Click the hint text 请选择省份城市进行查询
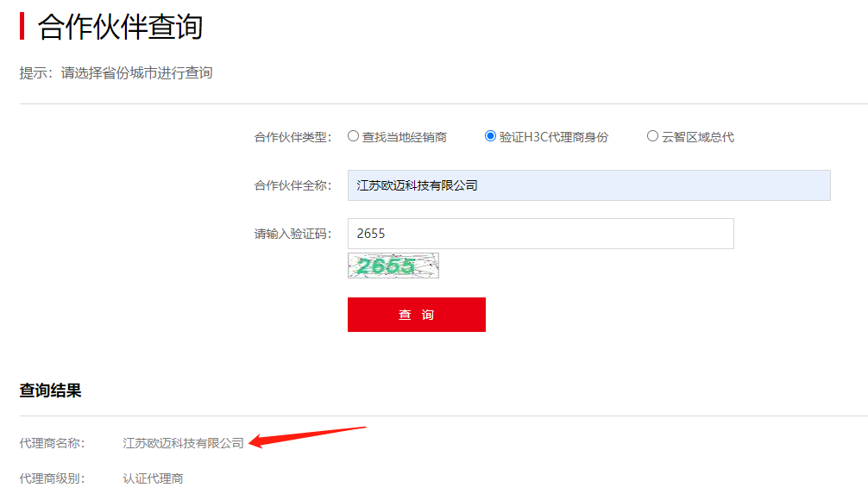 pyautogui.click(x=136, y=73)
